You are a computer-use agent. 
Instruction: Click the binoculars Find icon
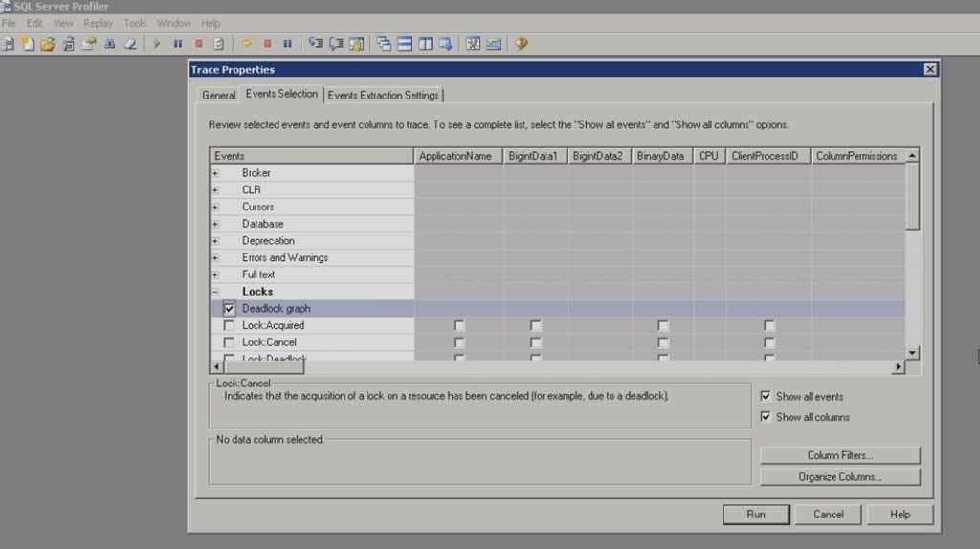click(110, 44)
